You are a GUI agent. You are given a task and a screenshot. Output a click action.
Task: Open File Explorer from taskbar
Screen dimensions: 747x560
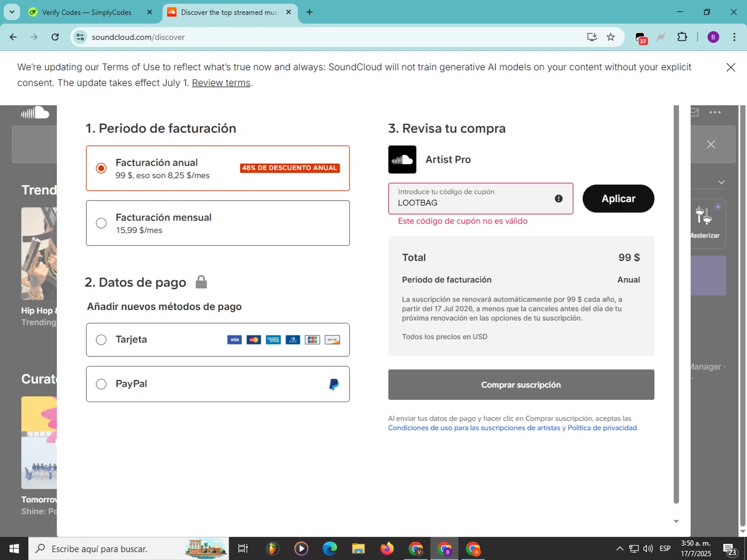point(358,549)
